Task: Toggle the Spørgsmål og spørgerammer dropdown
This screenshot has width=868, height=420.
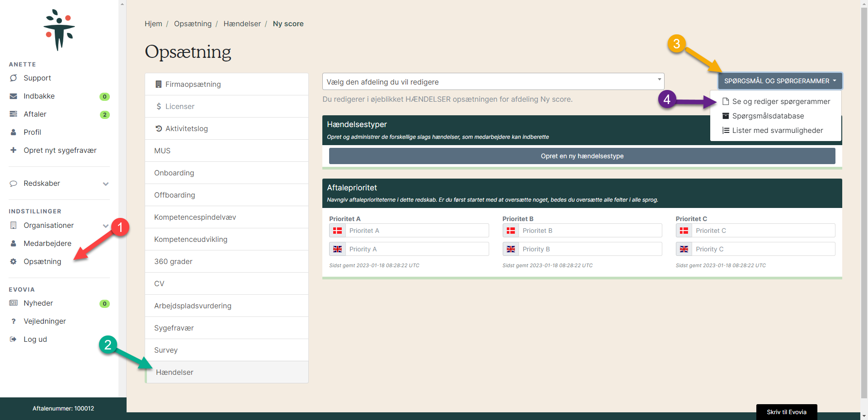Action: click(x=780, y=81)
